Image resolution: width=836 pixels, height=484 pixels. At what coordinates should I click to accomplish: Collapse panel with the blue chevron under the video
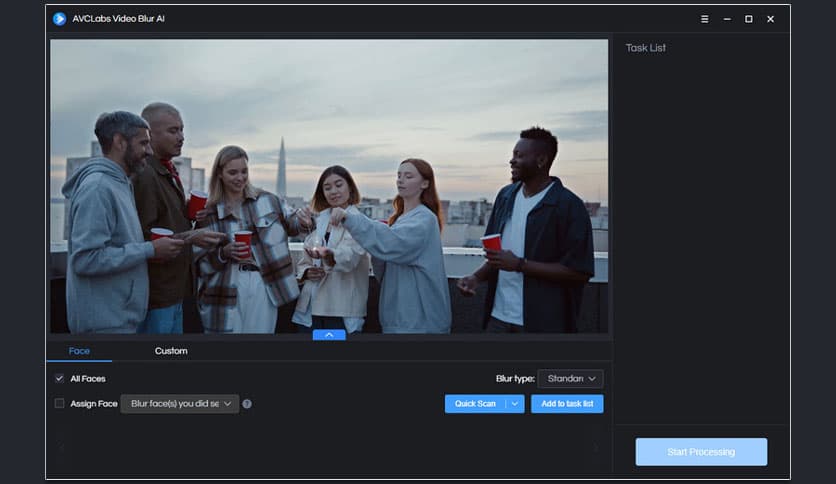[329, 335]
